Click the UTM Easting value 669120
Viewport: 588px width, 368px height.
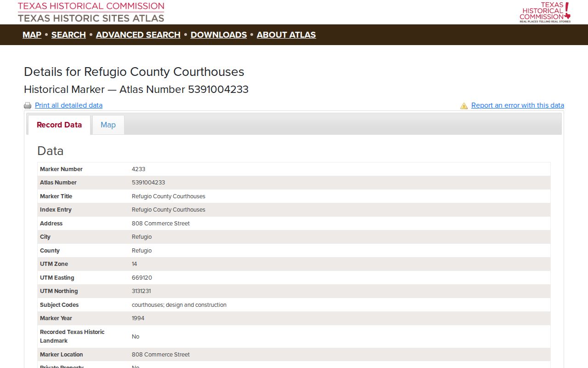pos(142,278)
